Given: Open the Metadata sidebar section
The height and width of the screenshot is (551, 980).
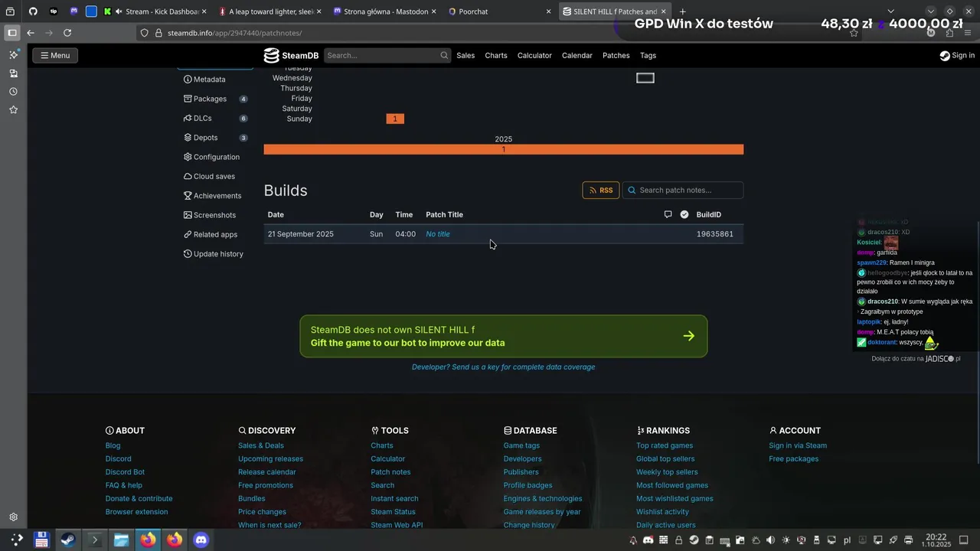Looking at the screenshot, I should coord(215,80).
